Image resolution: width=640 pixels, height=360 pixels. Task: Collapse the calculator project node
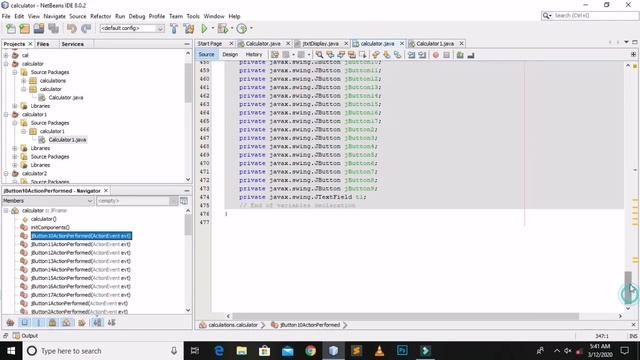[6, 64]
